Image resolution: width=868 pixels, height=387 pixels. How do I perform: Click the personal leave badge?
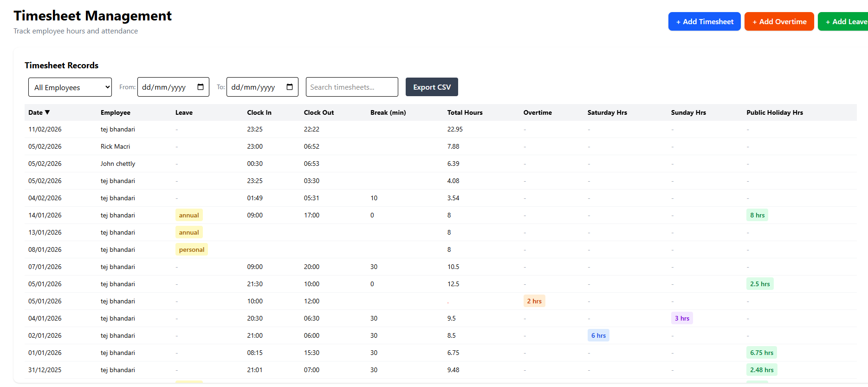192,249
